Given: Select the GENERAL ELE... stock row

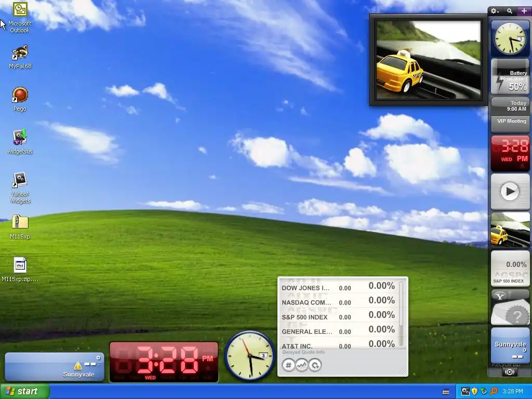Looking at the screenshot, I should point(338,331).
